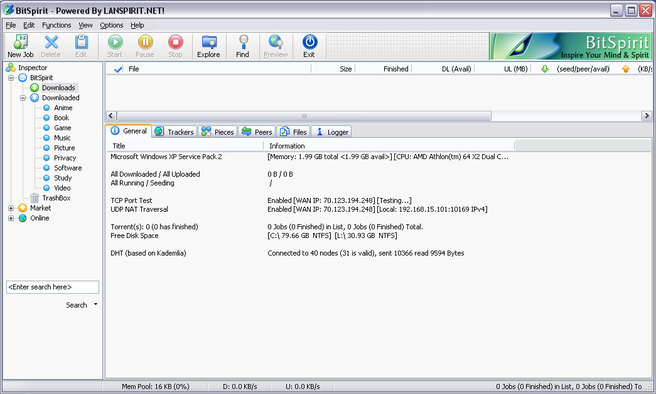Select the TCP Port Test row

click(x=310, y=201)
